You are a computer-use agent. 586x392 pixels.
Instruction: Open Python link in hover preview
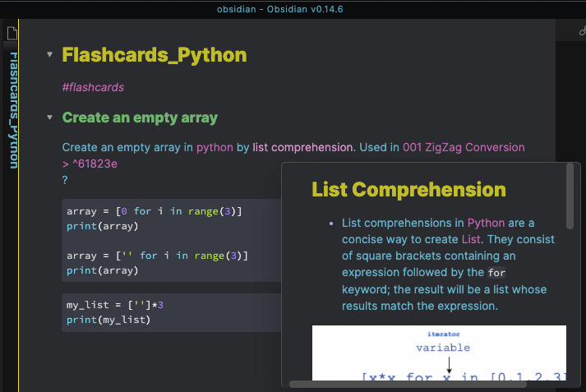(486, 223)
